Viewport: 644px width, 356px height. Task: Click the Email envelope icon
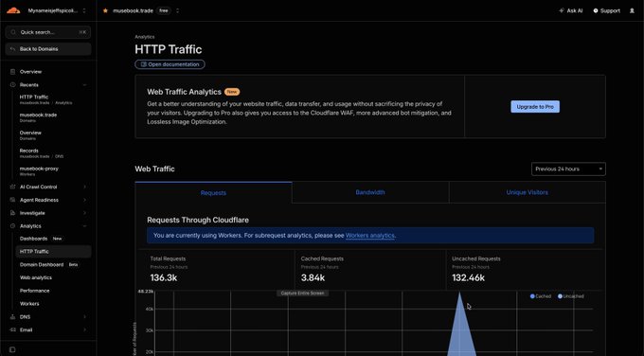12,329
